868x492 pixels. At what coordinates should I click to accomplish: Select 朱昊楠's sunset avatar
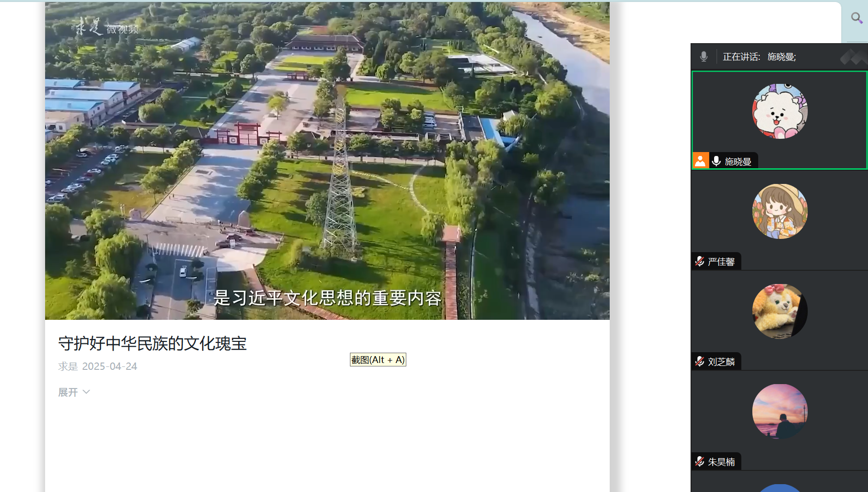point(779,412)
